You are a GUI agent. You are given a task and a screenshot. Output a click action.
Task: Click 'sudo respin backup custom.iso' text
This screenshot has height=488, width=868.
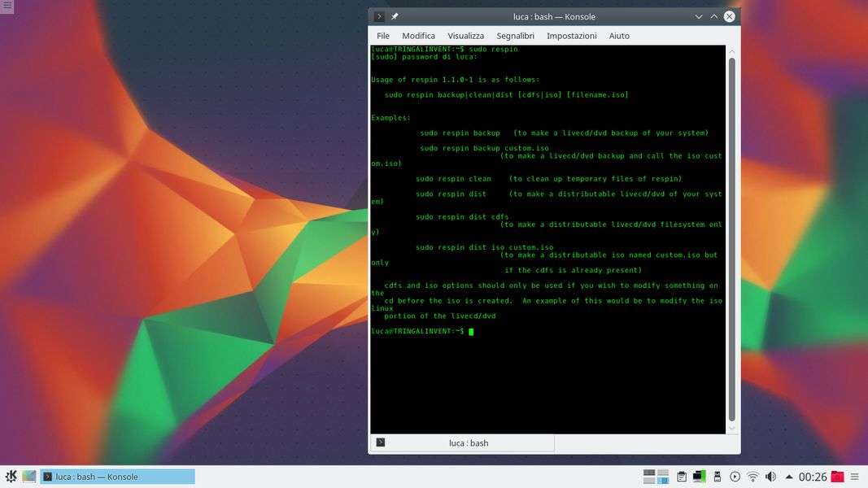click(x=484, y=148)
